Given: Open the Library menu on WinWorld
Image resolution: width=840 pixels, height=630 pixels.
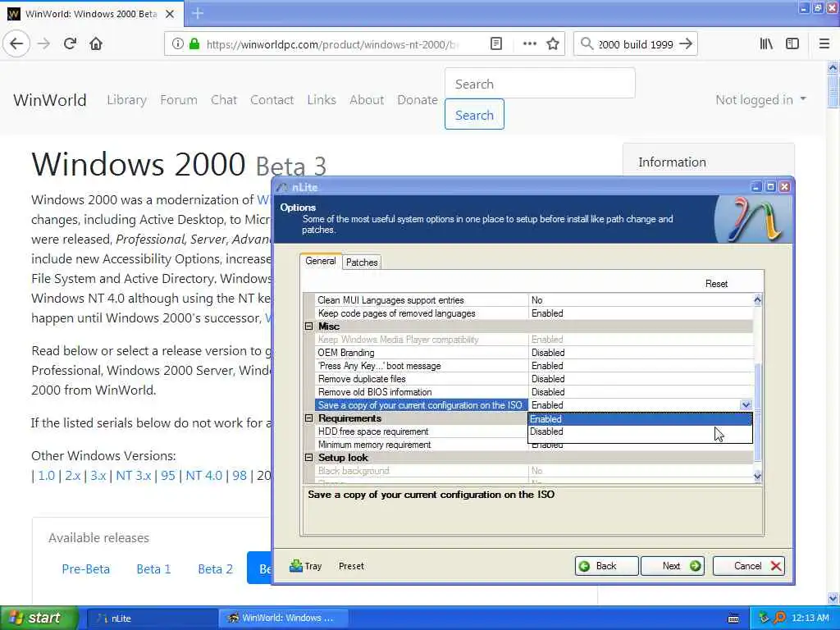Looking at the screenshot, I should point(126,100).
